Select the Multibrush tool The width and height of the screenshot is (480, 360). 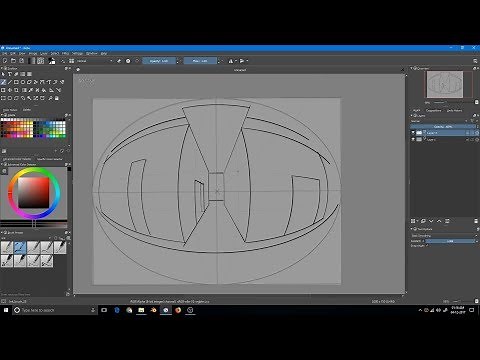(x=62, y=82)
